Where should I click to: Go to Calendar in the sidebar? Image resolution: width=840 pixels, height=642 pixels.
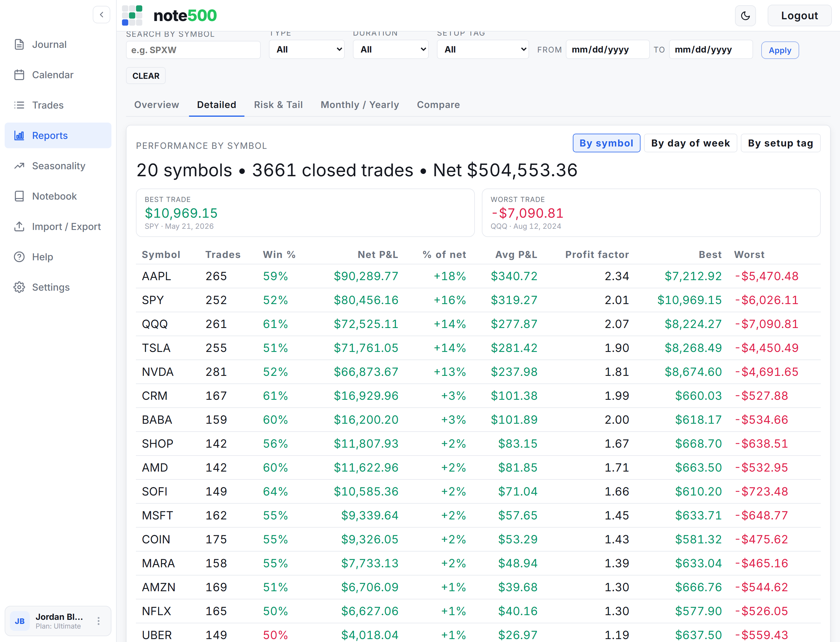(x=58, y=75)
